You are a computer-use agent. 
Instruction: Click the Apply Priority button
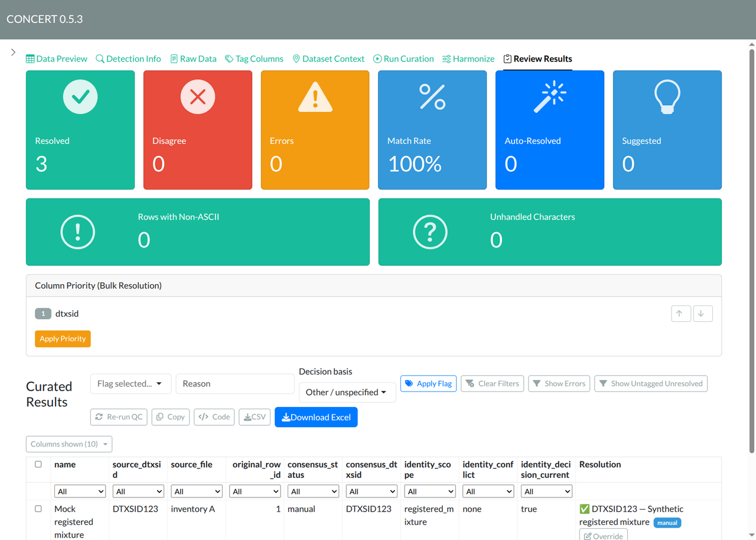pyautogui.click(x=63, y=339)
